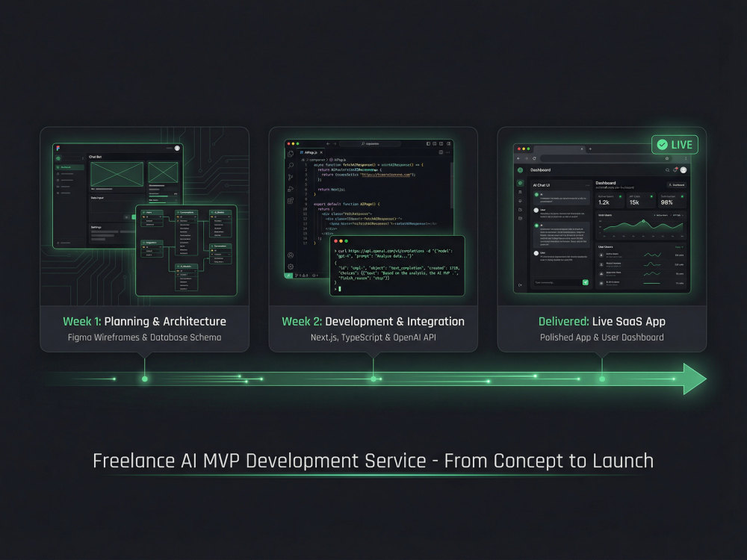Click the 'Delivered: Live SaaS App' heading
Image resolution: width=747 pixels, height=560 pixels.
(x=601, y=321)
